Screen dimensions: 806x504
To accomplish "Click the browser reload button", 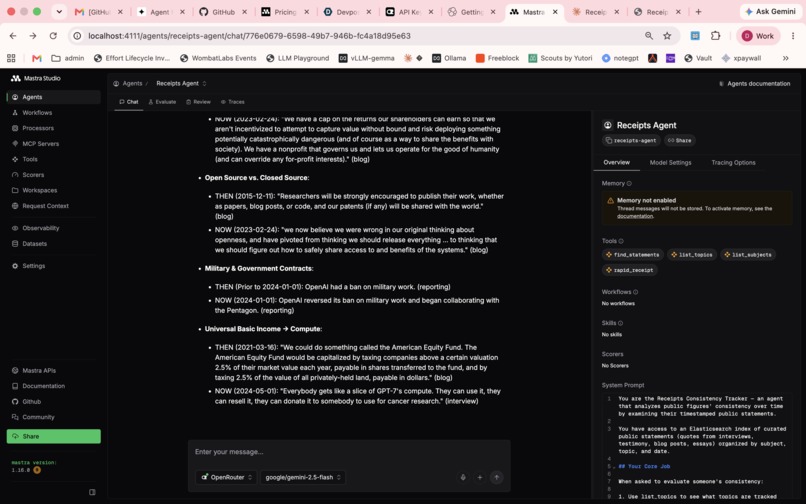I will [x=53, y=36].
